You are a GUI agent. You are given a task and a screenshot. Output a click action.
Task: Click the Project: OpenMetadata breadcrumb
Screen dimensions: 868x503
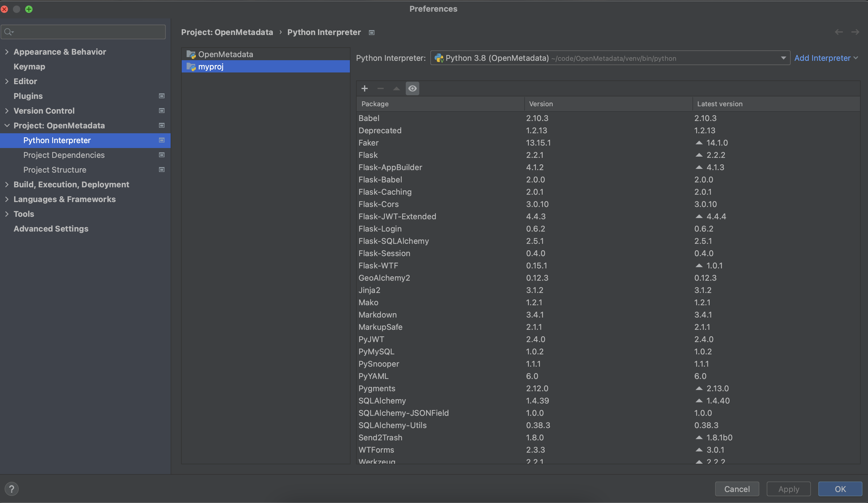click(x=227, y=32)
